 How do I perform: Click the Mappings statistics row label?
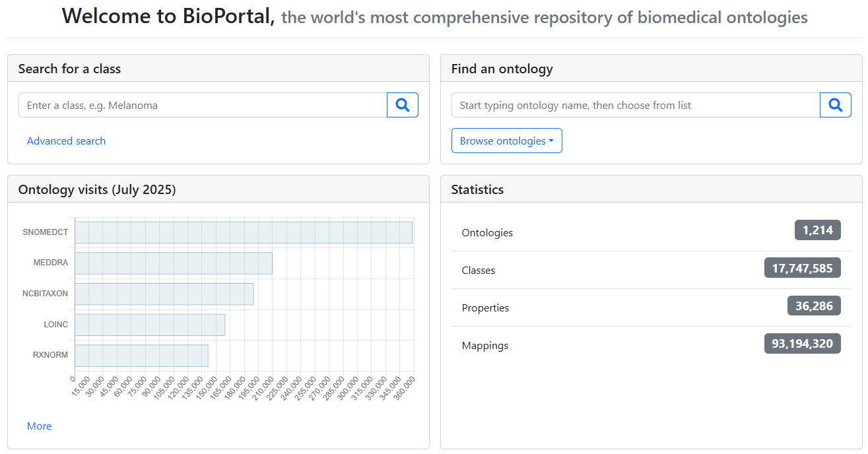pyautogui.click(x=484, y=346)
